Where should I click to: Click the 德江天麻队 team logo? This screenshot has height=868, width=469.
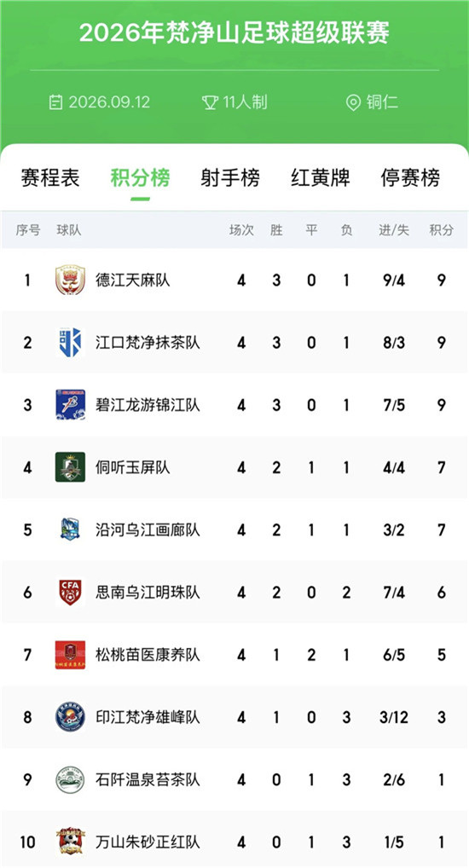click(x=70, y=281)
